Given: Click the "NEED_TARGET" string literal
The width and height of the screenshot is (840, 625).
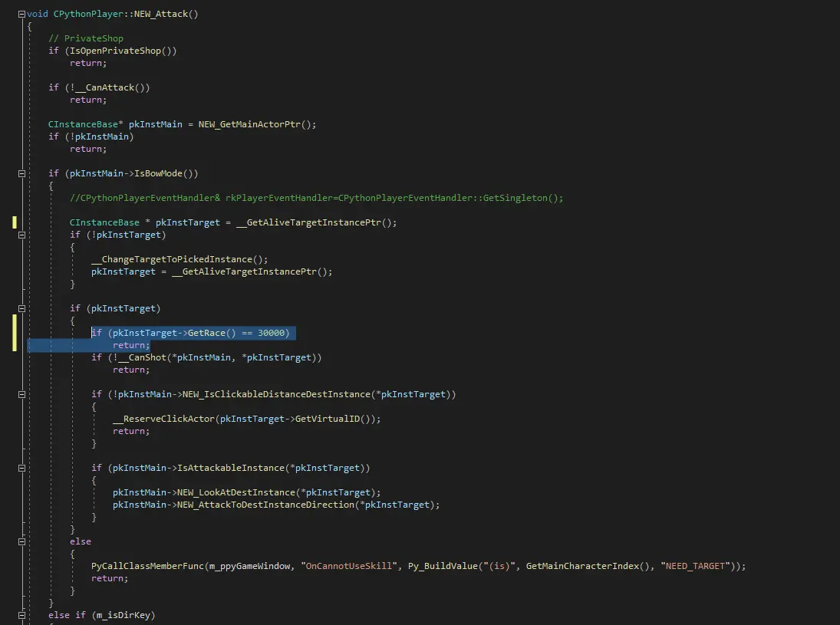Looking at the screenshot, I should [x=696, y=566].
